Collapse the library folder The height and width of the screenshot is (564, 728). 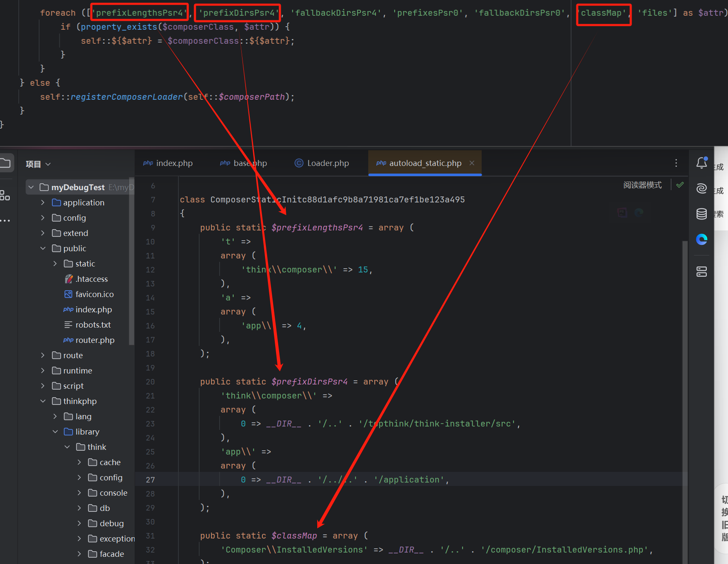55,432
